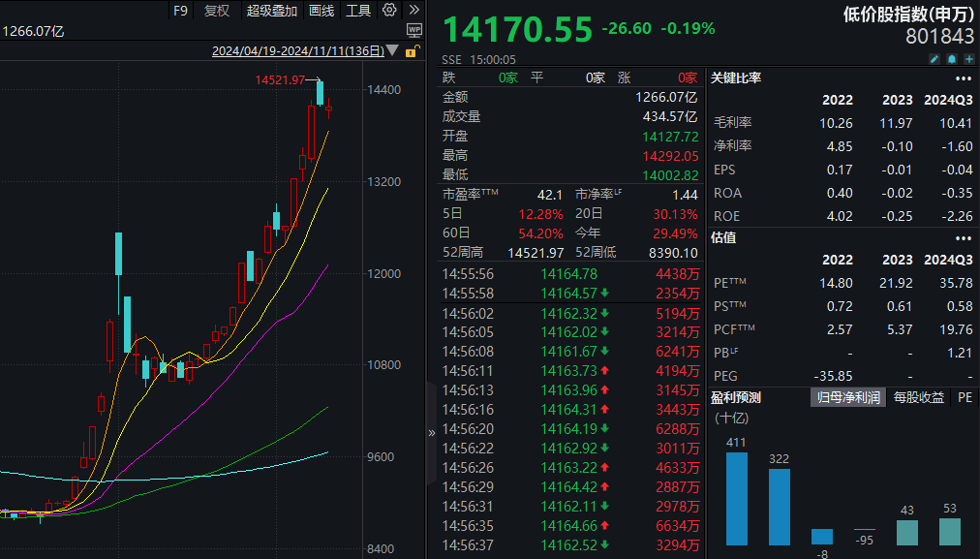Click the 画线 drawing button
The image size is (980, 559).
pos(322,11)
